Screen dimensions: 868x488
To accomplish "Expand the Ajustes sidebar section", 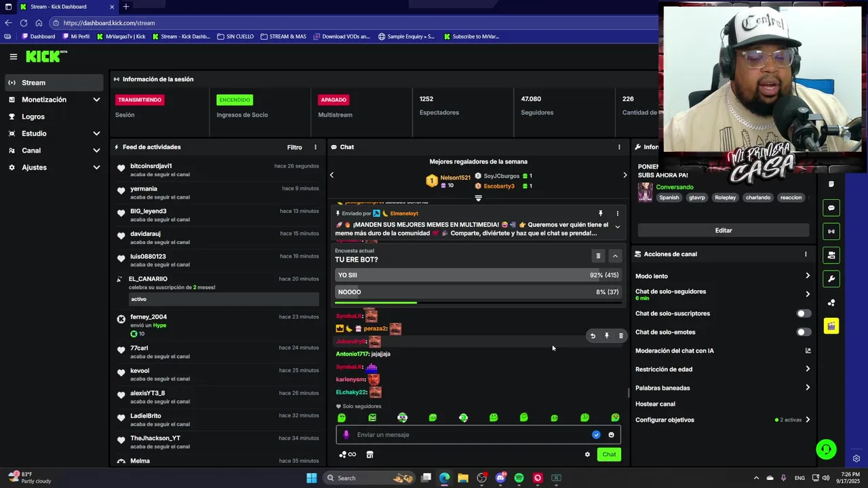I will point(96,167).
